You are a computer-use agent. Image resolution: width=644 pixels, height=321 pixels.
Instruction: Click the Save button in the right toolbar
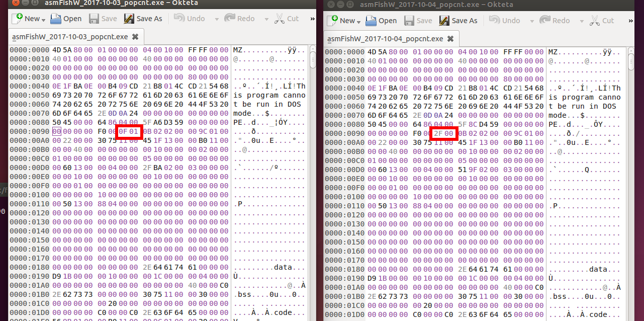click(418, 21)
